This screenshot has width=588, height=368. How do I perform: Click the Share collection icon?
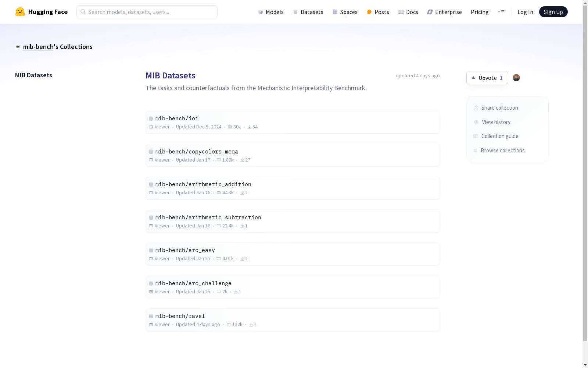pyautogui.click(x=476, y=108)
